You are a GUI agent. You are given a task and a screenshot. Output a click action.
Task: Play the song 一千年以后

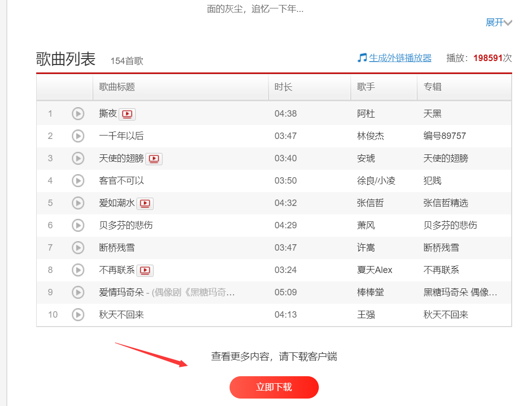(78, 136)
